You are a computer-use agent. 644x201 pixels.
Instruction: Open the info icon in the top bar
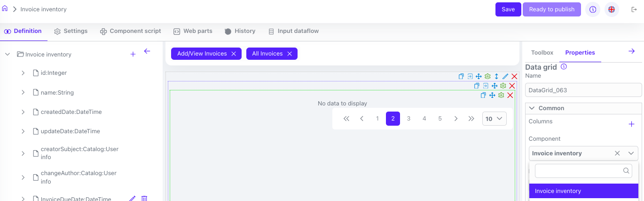(593, 9)
